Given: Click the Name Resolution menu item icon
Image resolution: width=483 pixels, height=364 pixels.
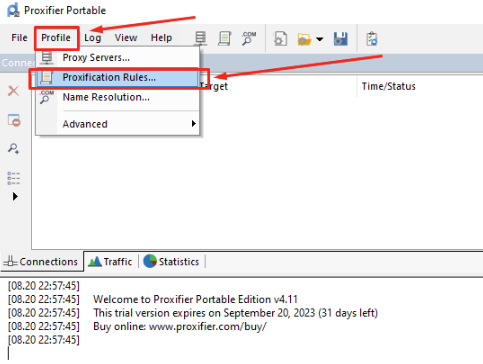Looking at the screenshot, I should (47, 97).
